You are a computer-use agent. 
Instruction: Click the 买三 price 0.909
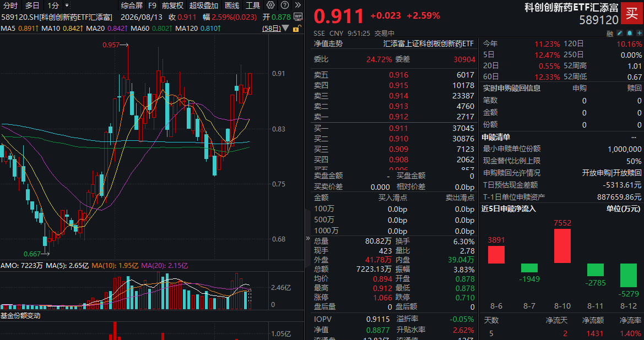point(399,149)
